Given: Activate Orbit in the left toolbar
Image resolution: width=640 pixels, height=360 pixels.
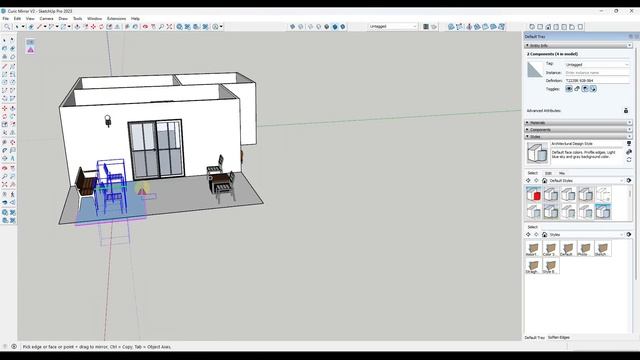Looking at the screenshot, I should click(x=4, y=168).
